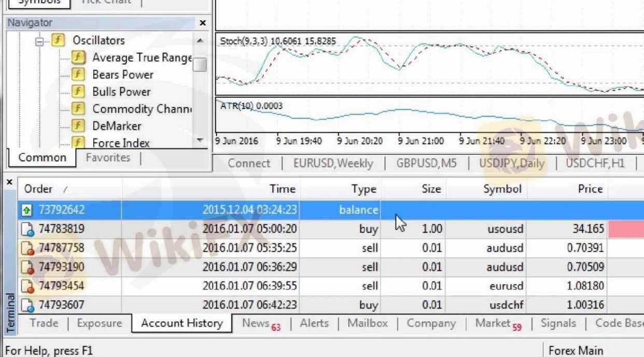644x357 pixels.
Task: Open the Account History tab
Action: tap(181, 323)
